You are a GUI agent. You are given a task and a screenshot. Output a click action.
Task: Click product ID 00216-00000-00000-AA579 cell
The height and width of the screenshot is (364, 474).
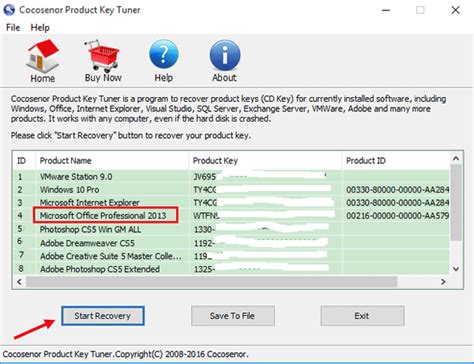tap(397, 216)
